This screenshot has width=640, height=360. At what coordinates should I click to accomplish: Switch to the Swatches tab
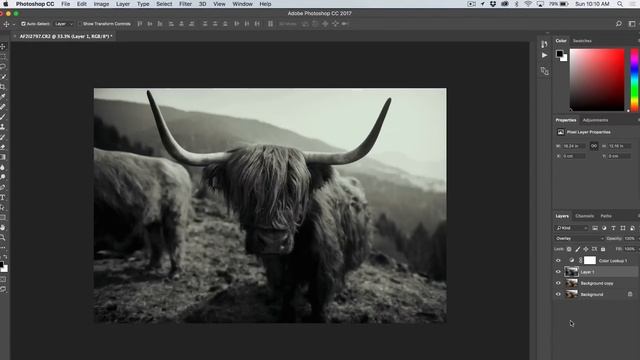pos(582,41)
